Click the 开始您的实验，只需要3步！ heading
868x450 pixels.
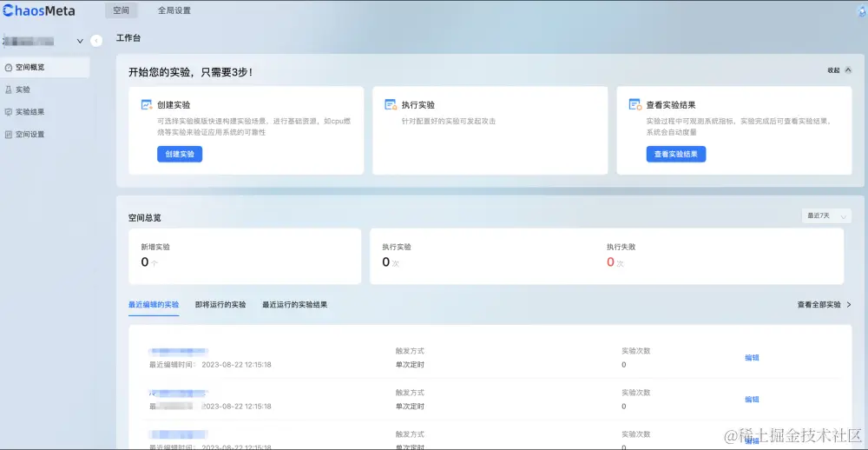pos(190,72)
